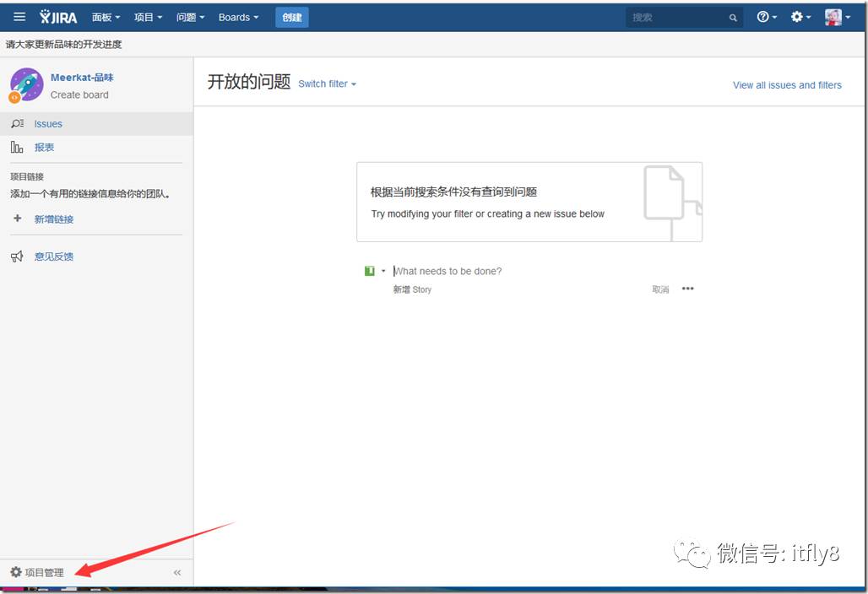Open the hamburger application menu
868x594 pixels.
tap(19, 17)
